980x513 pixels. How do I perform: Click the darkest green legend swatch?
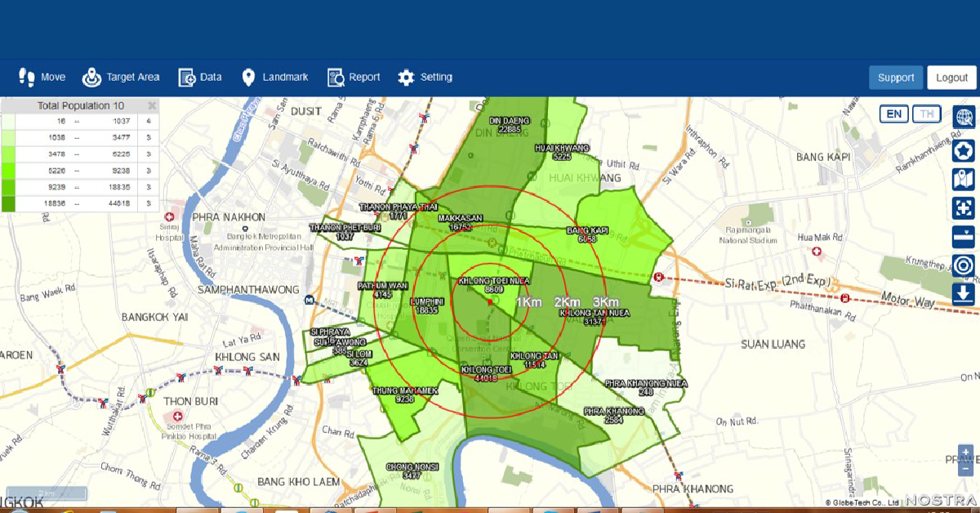pos(8,203)
